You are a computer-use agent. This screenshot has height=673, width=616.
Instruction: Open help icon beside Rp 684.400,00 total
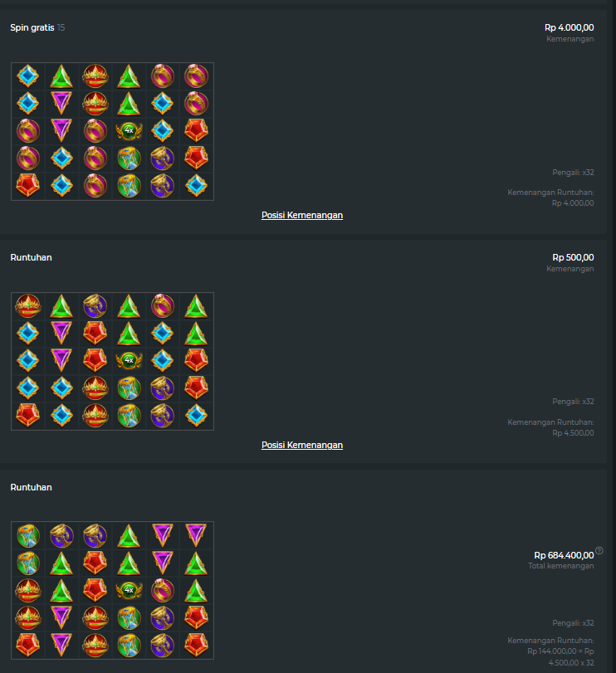click(x=599, y=551)
